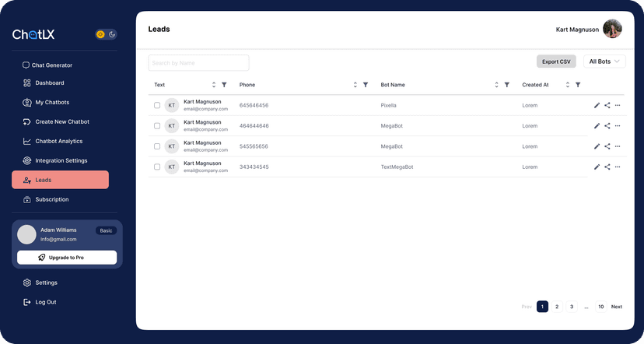Viewport: 644px width, 344px height.
Task: Switch to dark mode moon toggle
Action: (112, 34)
